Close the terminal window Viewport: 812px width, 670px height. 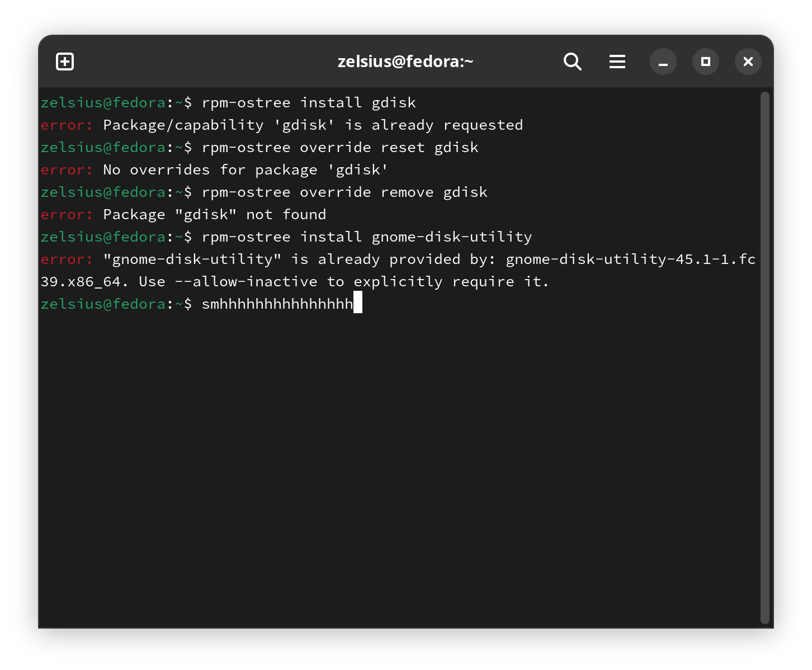pos(748,62)
